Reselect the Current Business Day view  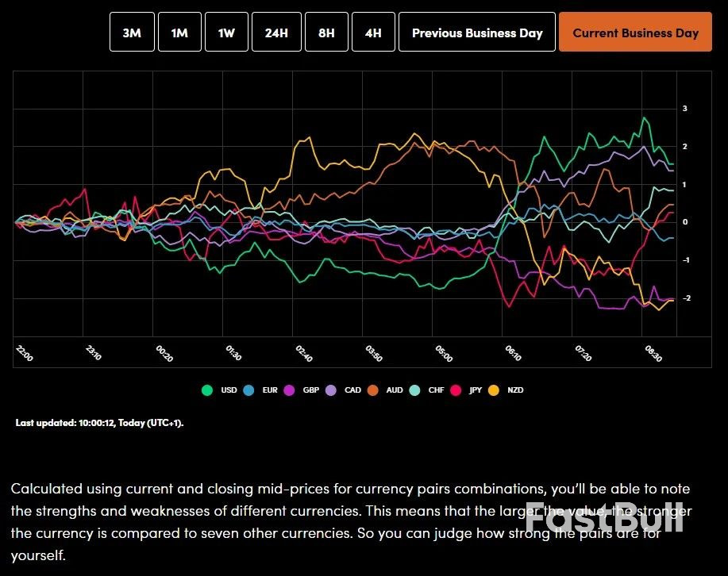pos(634,32)
